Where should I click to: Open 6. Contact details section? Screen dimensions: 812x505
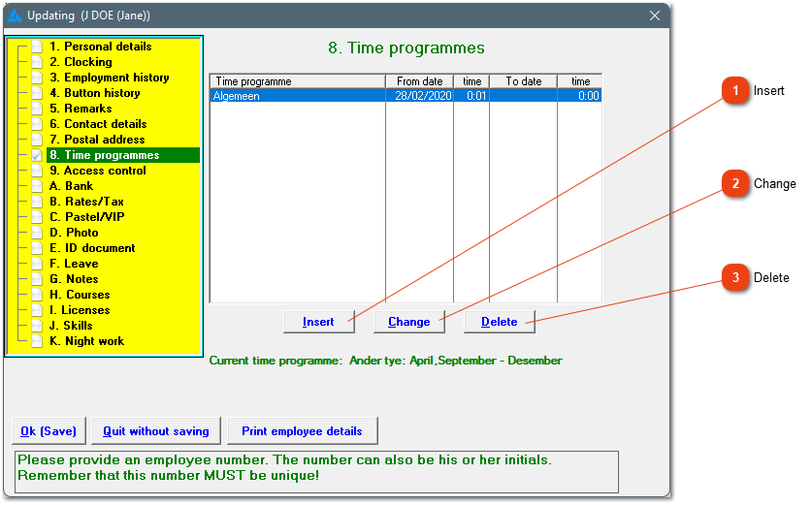point(98,124)
